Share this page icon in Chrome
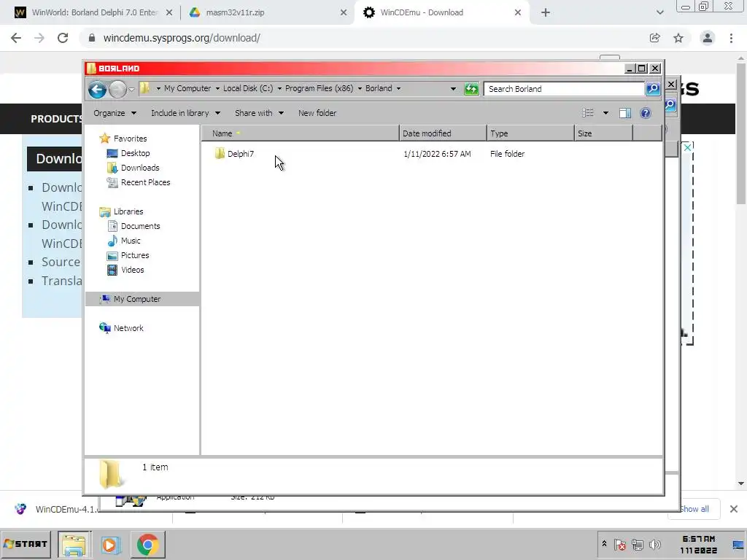 click(x=654, y=38)
